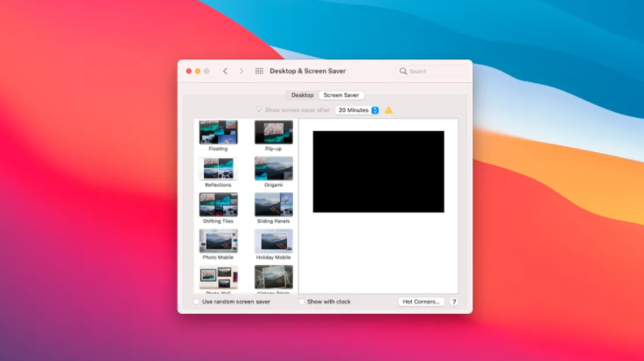Choose the Origami screen saver thumbnail
Image resolution: width=644 pixels, height=361 pixels.
click(274, 168)
